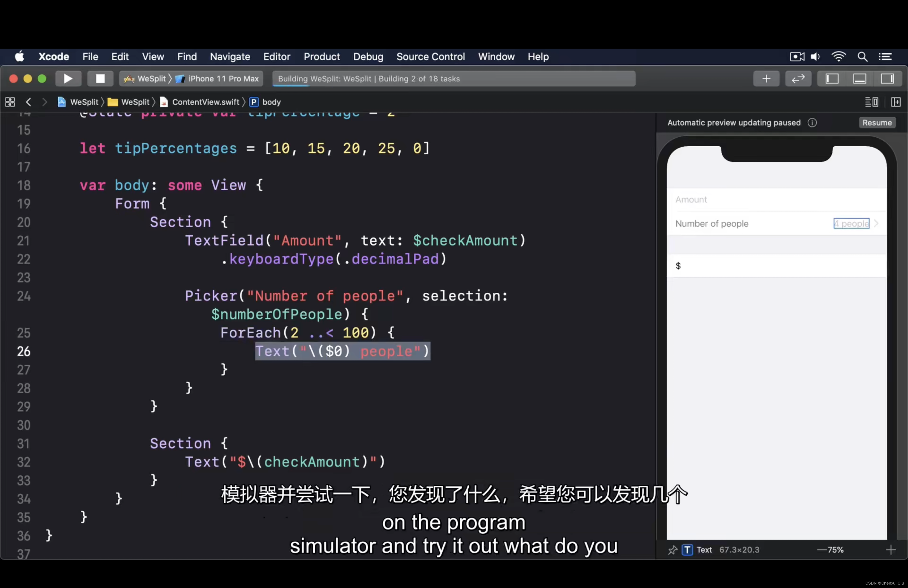The image size is (908, 588).
Task: Open the editor options lines menu
Action: [x=871, y=102]
